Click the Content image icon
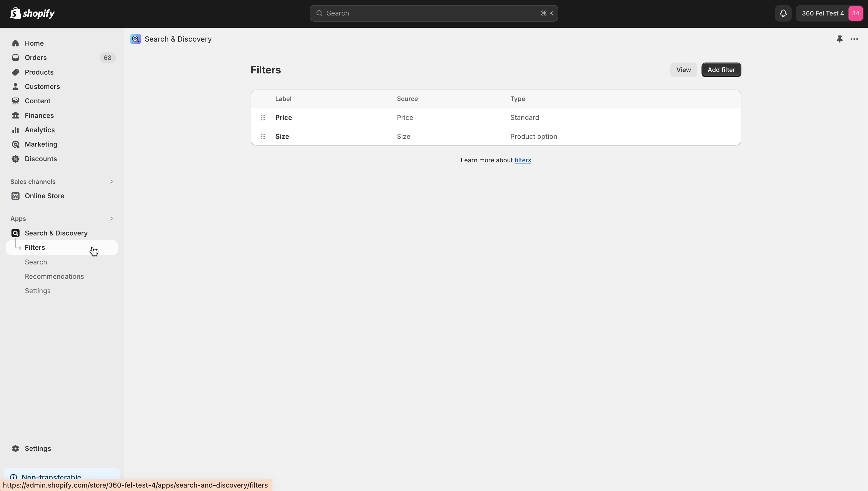 15,101
